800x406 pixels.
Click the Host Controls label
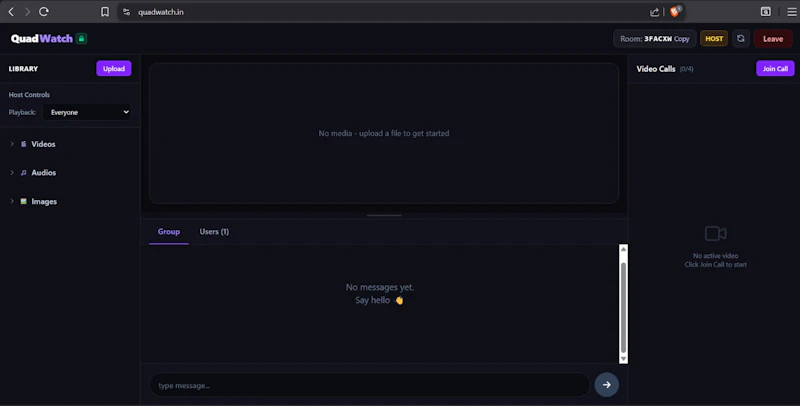coord(29,95)
